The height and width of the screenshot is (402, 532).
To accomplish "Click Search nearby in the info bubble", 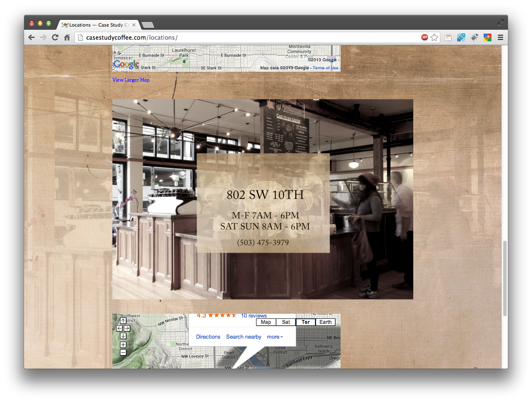I will click(244, 337).
